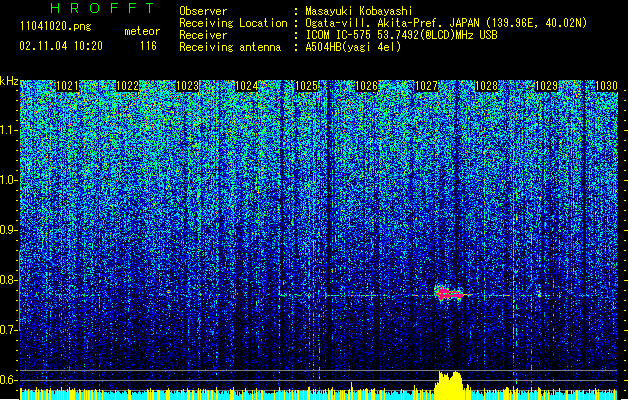Viewport: 629px width, 400px height.
Task: Click the 1022 time marker
Action: pyautogui.click(x=127, y=86)
